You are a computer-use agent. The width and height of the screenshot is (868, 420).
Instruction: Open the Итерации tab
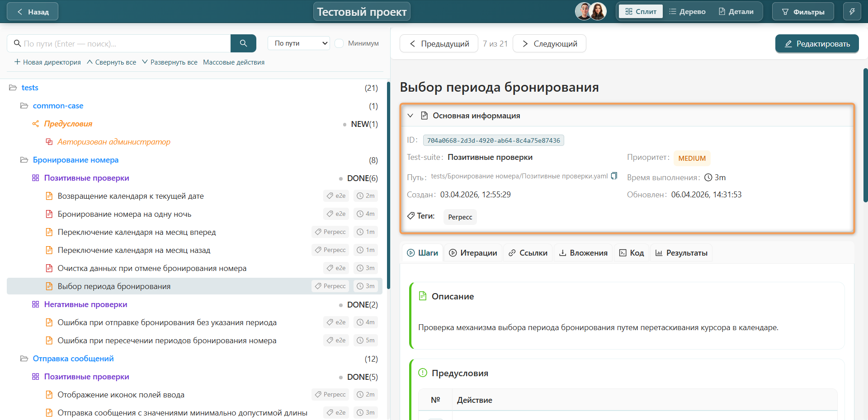473,253
